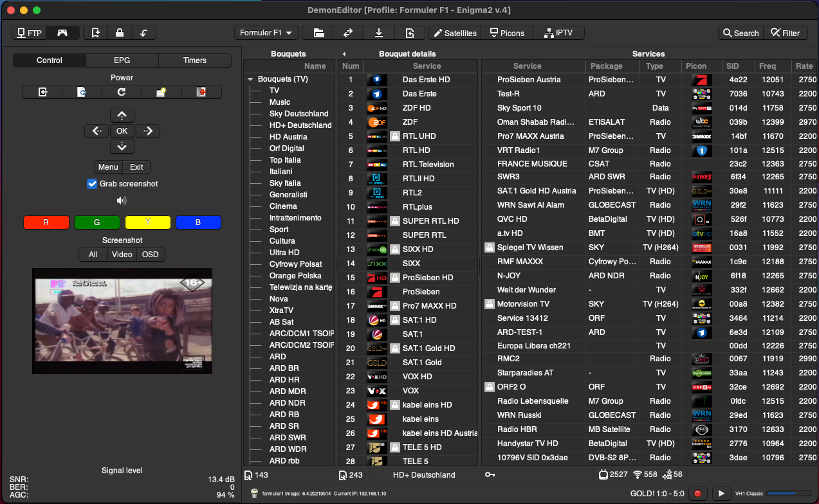Adjust the bottom-right volume slider
The image size is (819, 504).
point(788,493)
